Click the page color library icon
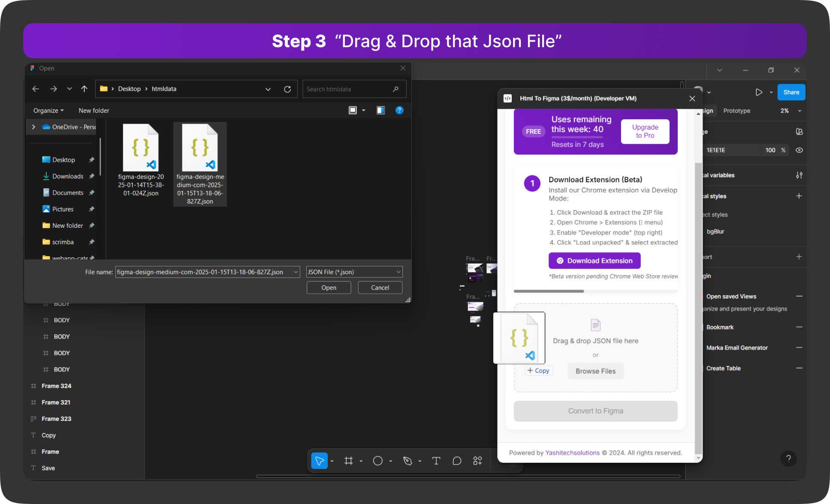 799,132
